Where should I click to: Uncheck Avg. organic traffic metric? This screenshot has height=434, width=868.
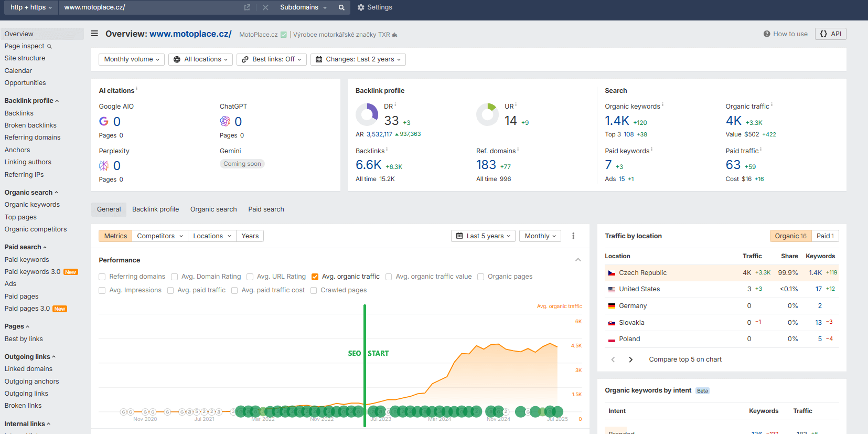click(x=315, y=277)
